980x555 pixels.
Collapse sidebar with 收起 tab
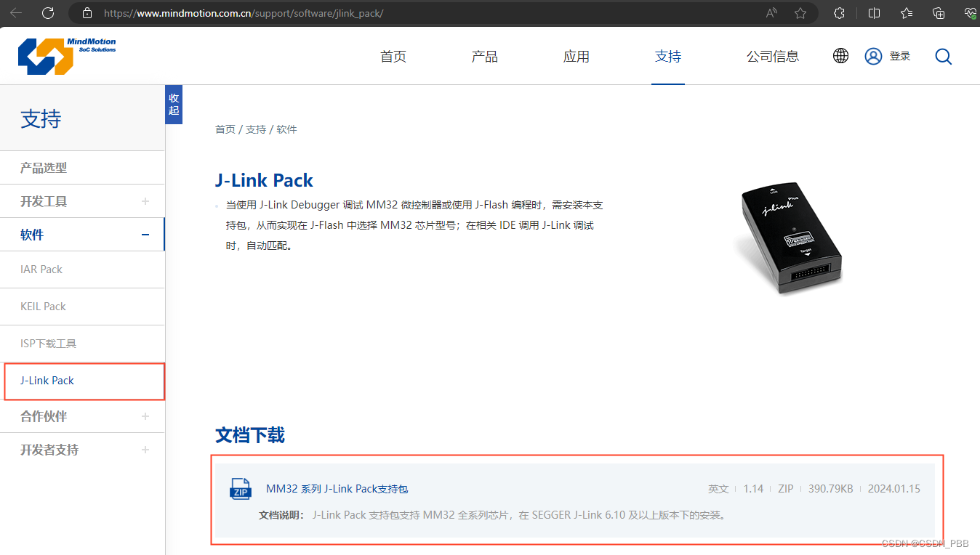[174, 104]
